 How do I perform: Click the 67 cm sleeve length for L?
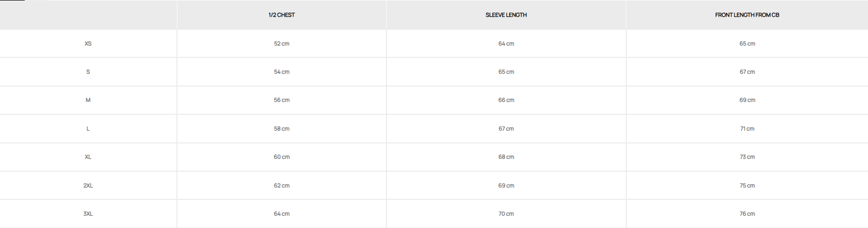(x=506, y=129)
